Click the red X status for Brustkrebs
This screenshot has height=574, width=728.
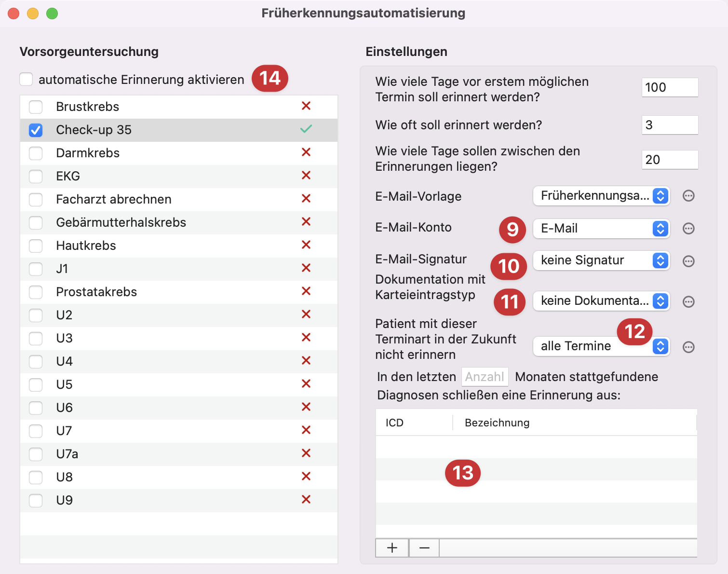306,106
